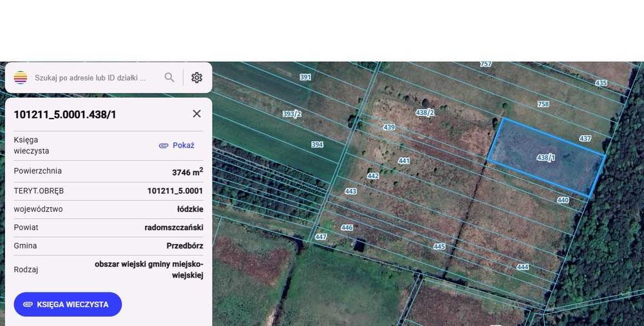
Task: Click parcel label 440 on map
Action: [563, 200]
